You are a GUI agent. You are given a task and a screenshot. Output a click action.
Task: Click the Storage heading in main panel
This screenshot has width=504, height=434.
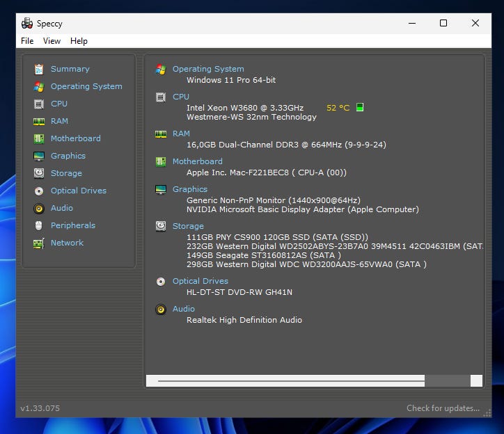(188, 226)
